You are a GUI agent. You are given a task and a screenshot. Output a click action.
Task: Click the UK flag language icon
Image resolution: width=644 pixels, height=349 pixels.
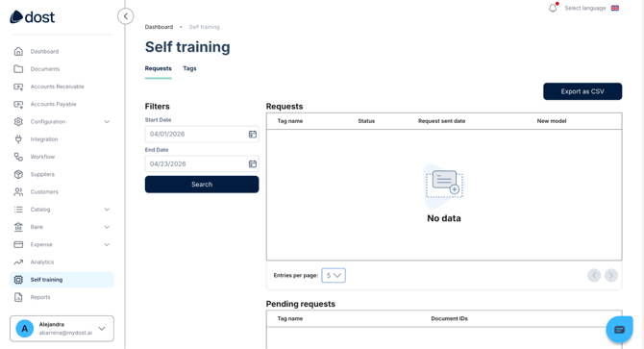coord(615,9)
